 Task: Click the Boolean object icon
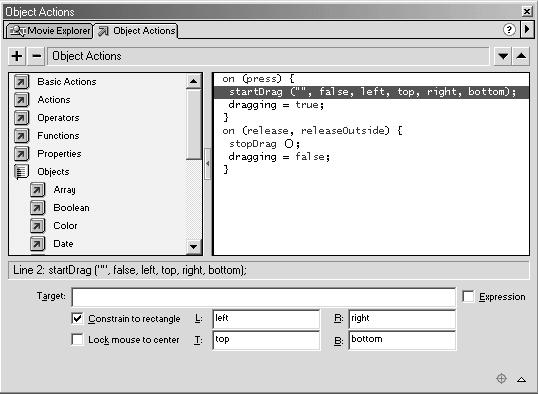click(37, 208)
